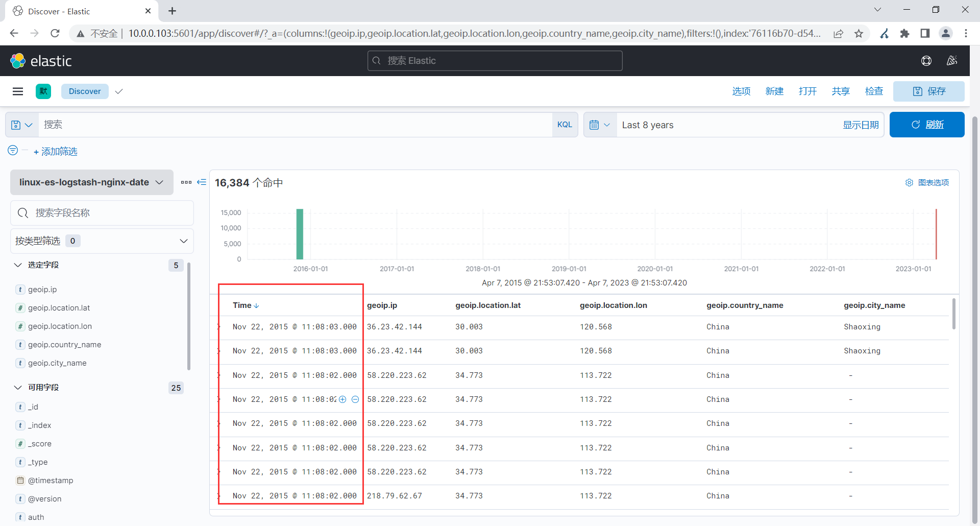The image size is (980, 526).
Task: Click the _score field number icon
Action: click(20, 444)
